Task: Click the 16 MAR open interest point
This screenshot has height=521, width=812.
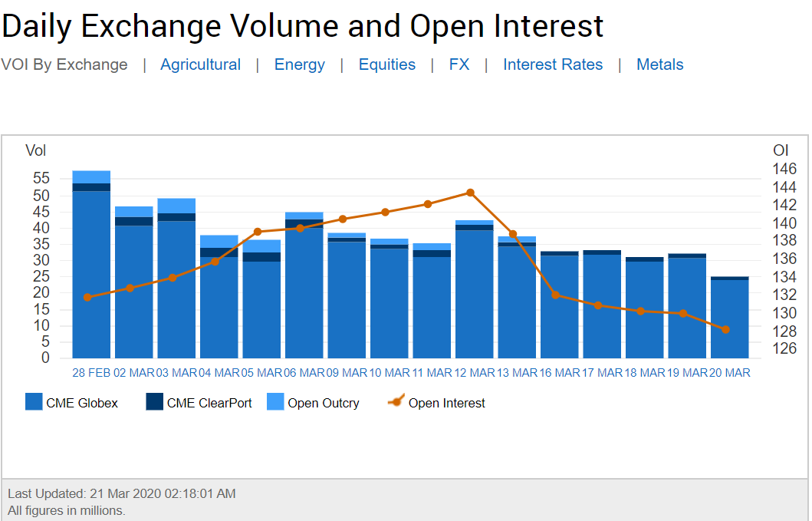Action: [x=556, y=295]
